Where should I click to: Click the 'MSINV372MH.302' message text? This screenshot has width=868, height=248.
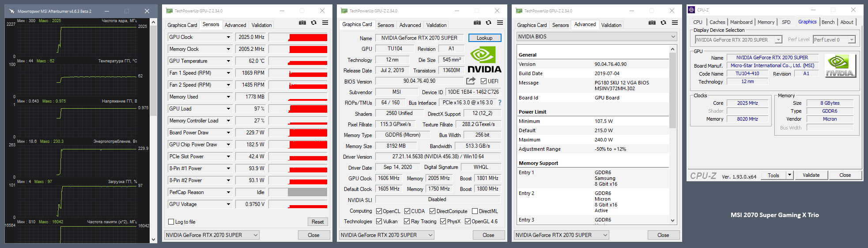[615, 88]
